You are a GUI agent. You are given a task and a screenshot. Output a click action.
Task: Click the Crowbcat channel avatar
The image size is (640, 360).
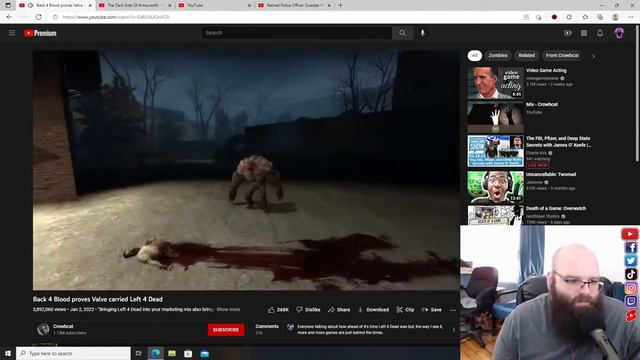click(43, 329)
